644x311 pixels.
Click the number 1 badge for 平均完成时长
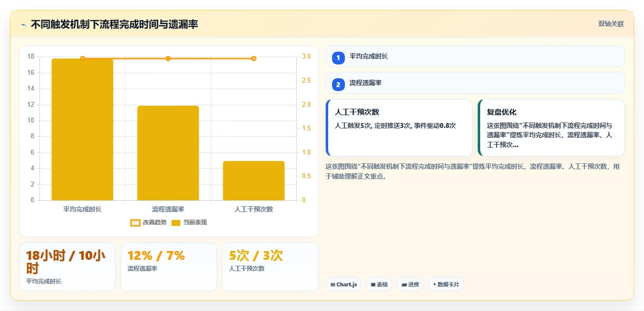(x=338, y=58)
